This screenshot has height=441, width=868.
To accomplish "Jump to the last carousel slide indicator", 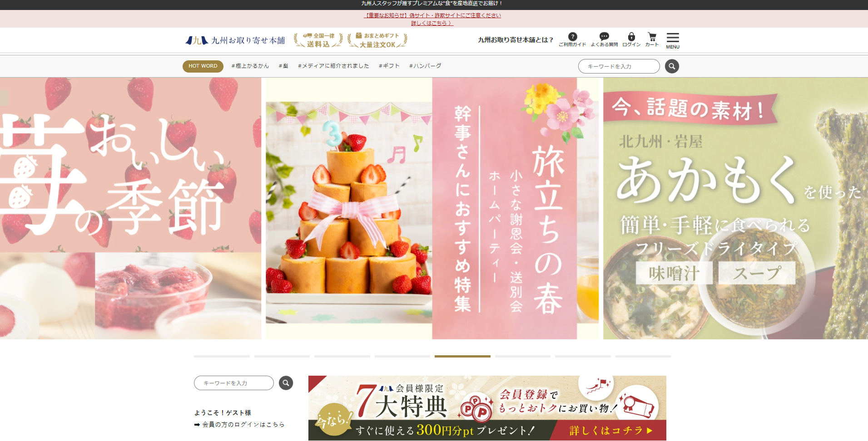I will pos(643,357).
